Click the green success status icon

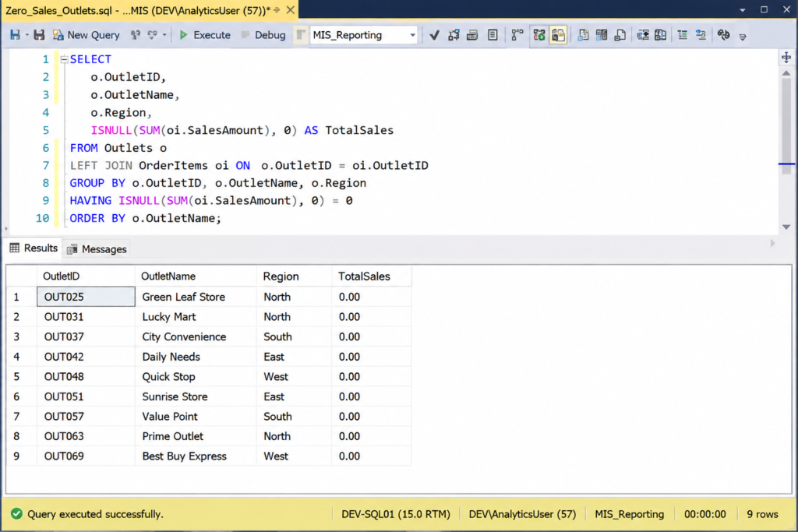pos(16,513)
